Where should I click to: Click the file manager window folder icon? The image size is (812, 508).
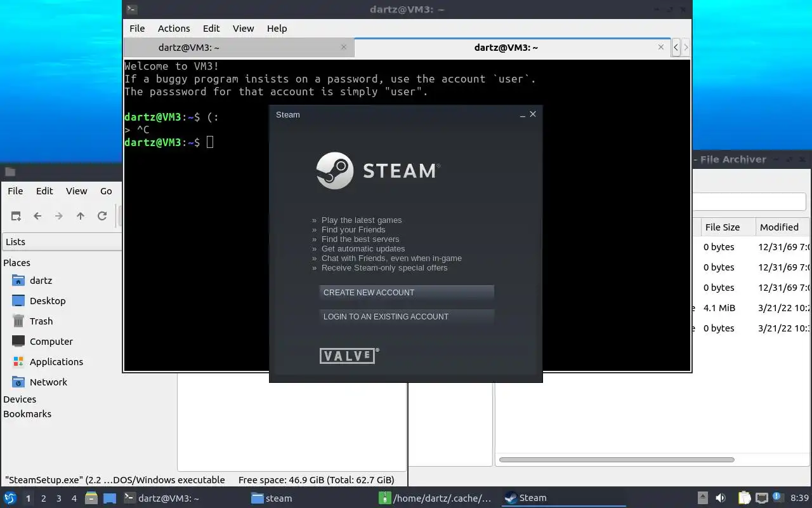click(x=10, y=171)
